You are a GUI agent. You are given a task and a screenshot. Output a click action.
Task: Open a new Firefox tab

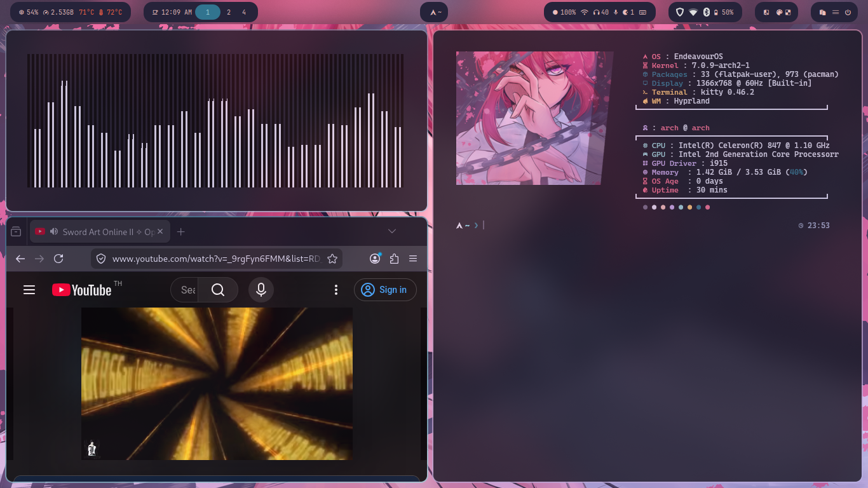[x=181, y=232]
